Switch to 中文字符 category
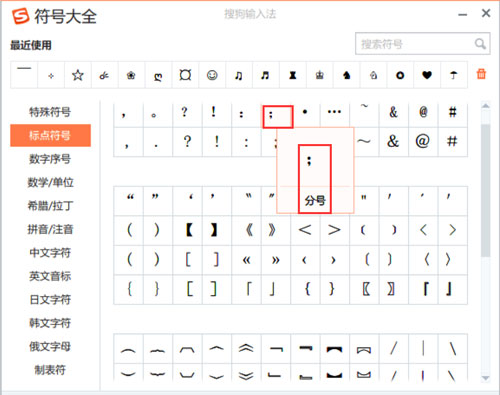Image resolution: width=500 pixels, height=395 pixels. point(50,253)
